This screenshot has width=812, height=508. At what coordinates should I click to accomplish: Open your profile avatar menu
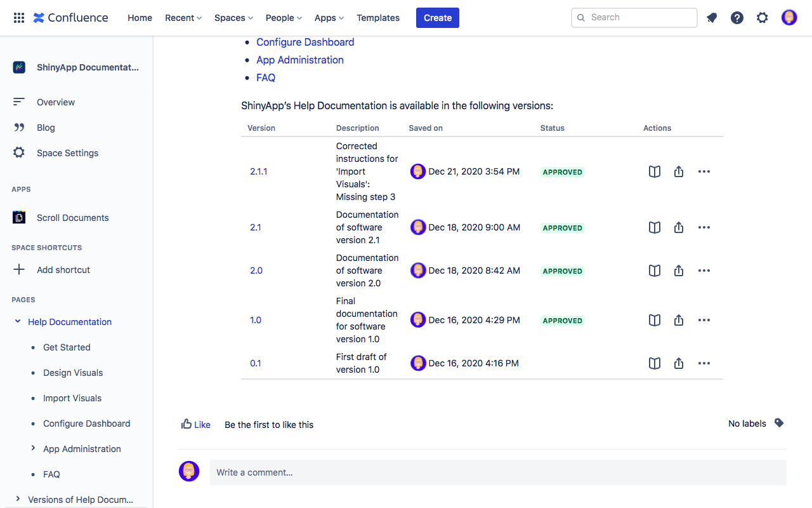click(x=789, y=17)
